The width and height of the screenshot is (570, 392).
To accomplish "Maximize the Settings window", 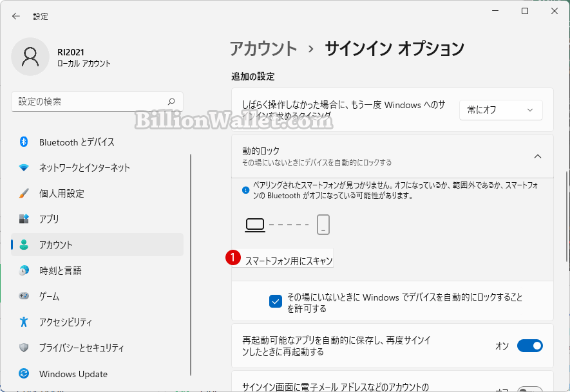I will (x=525, y=11).
